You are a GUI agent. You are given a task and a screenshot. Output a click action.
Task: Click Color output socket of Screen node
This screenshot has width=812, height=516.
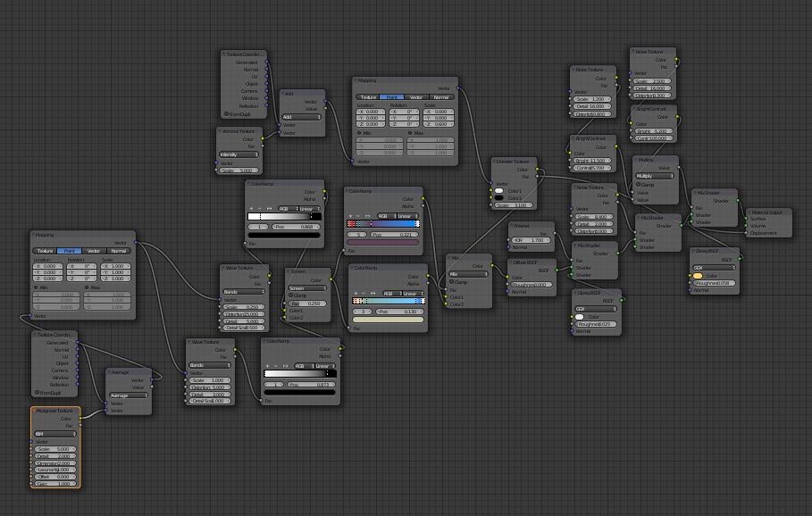pos(331,280)
